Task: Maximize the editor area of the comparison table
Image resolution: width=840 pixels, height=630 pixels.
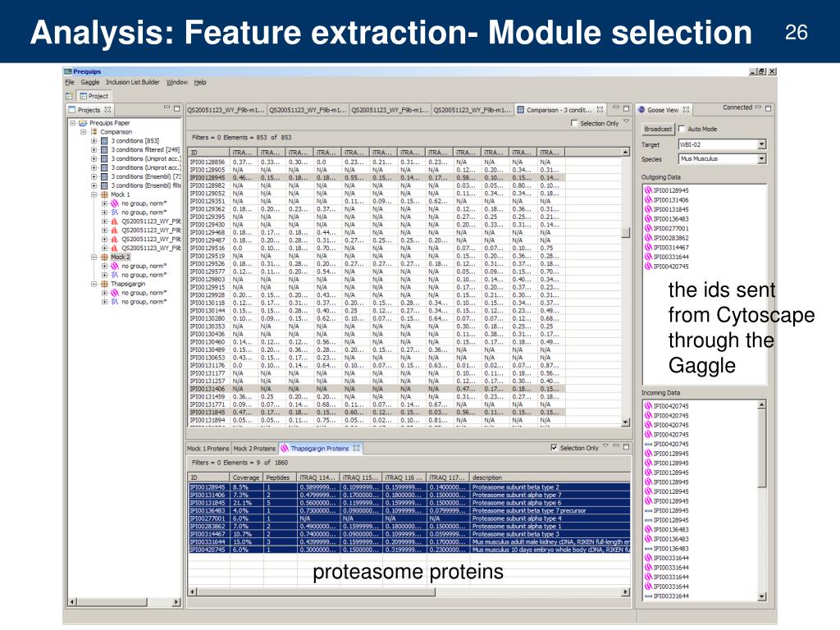Action: (626, 108)
